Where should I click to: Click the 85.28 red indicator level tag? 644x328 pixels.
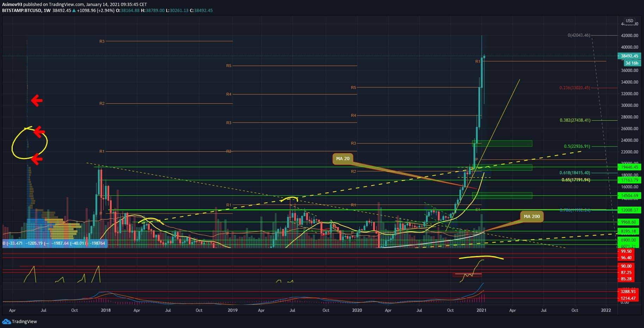point(626,279)
